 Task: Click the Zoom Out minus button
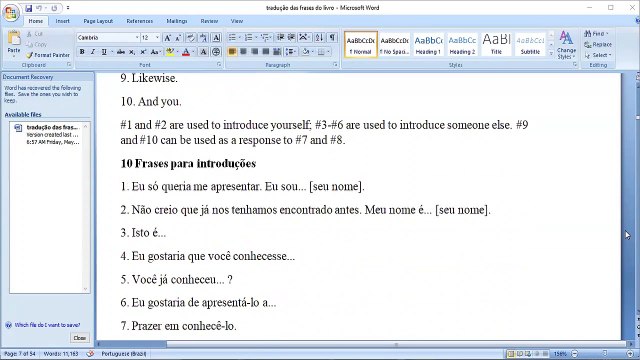(x=575, y=353)
